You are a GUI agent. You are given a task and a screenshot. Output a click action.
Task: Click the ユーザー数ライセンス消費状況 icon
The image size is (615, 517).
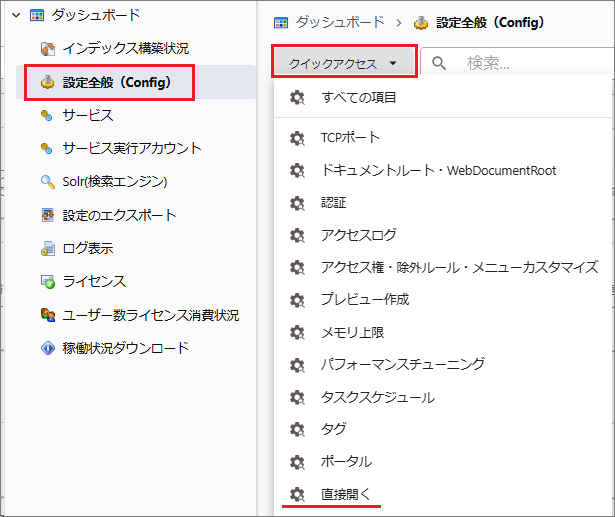pos(47,315)
